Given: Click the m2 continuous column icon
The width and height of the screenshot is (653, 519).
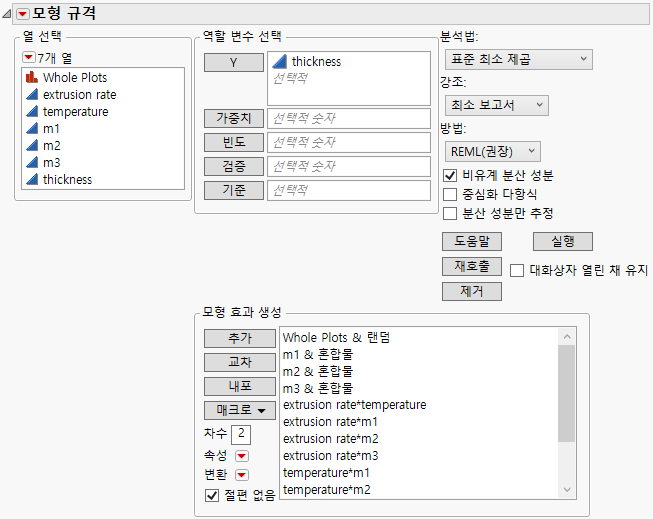Looking at the screenshot, I should (32, 145).
